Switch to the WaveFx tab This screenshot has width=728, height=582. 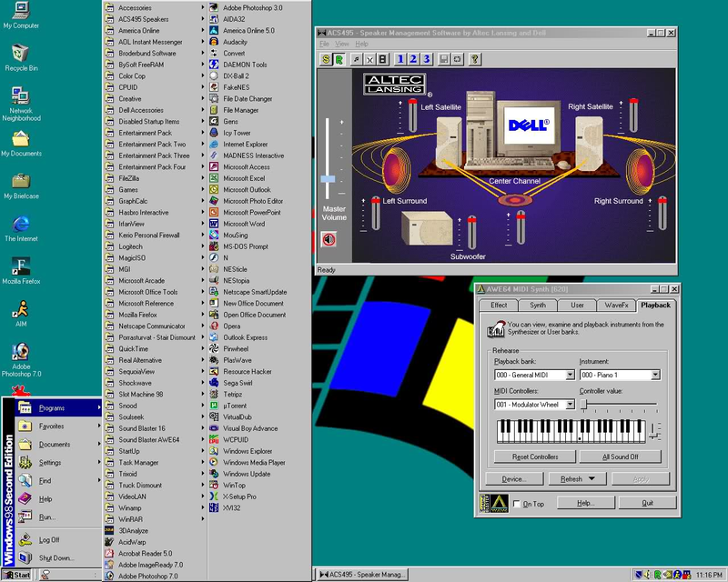[x=616, y=305]
